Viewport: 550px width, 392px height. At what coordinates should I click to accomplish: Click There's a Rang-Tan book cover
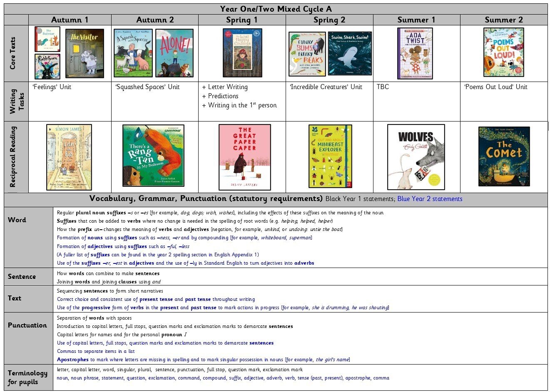pyautogui.click(x=153, y=156)
